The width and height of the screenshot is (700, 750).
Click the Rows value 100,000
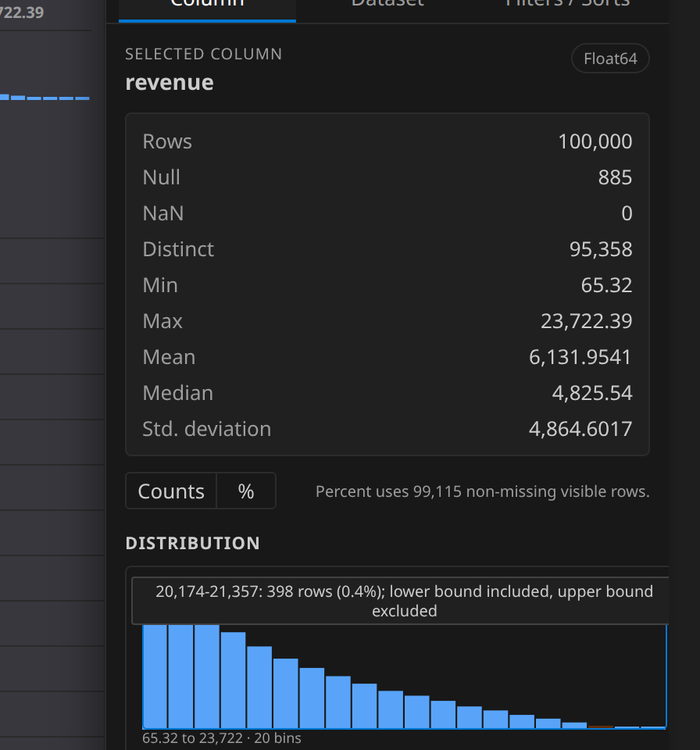pyautogui.click(x=595, y=141)
